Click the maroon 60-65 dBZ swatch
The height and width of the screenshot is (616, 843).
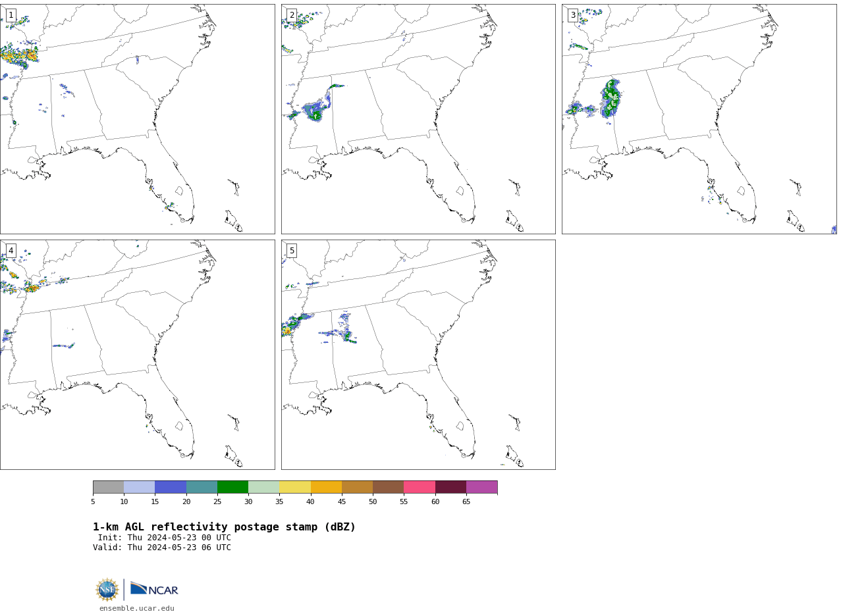click(x=450, y=487)
